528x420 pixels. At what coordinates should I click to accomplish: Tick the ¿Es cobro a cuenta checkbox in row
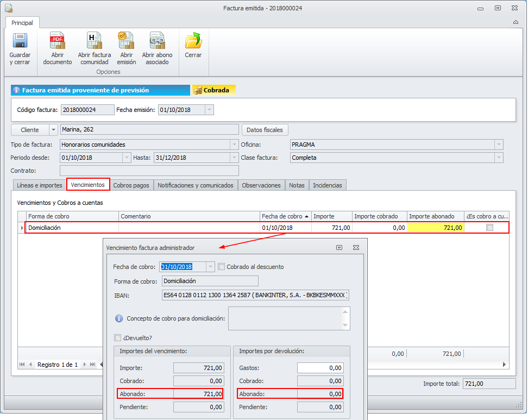coord(489,228)
